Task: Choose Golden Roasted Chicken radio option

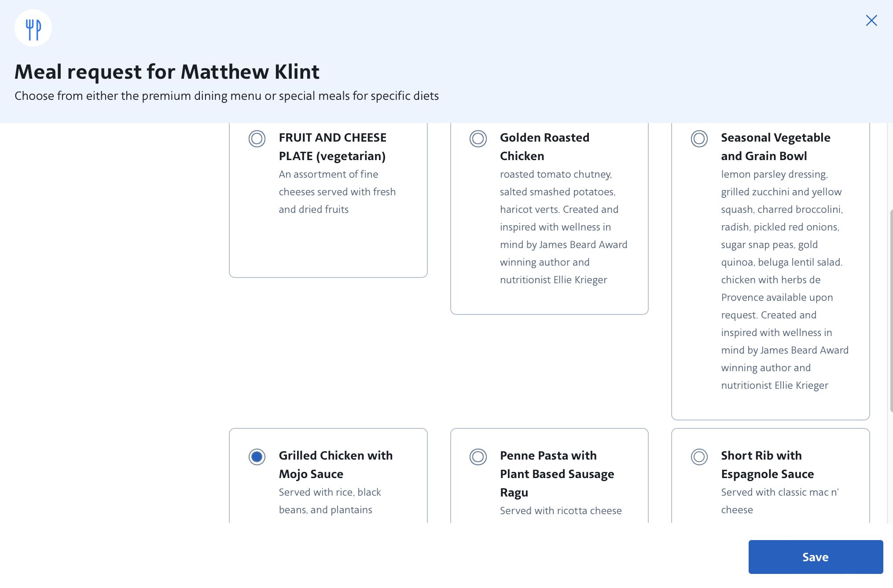Action: 478,139
